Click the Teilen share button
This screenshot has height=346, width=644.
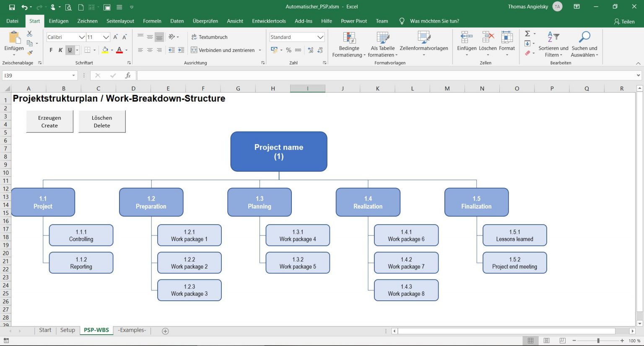click(624, 21)
